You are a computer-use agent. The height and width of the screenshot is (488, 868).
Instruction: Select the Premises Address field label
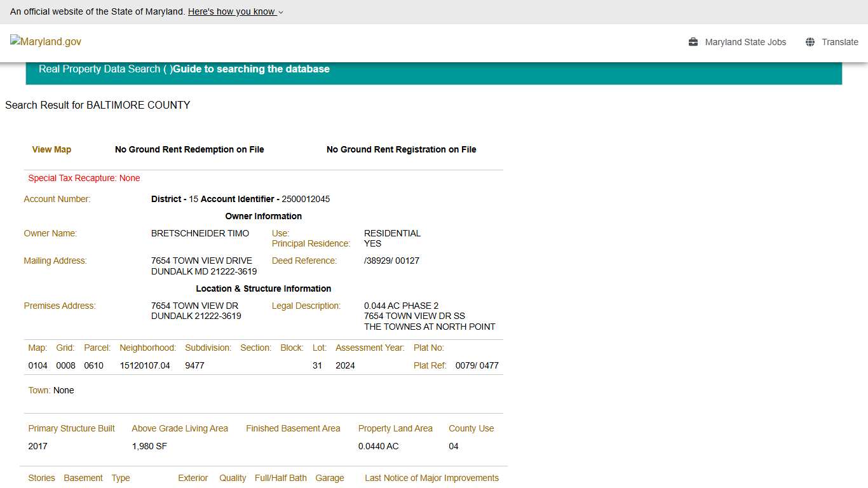tap(59, 306)
